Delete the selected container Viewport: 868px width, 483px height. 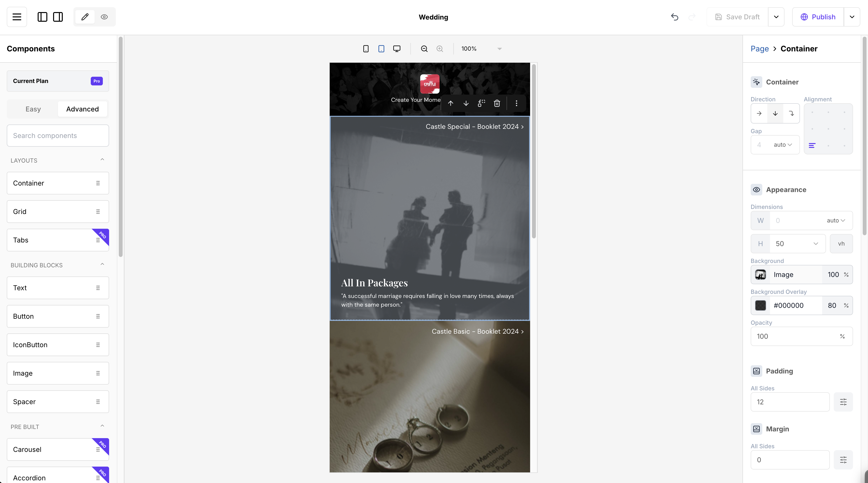[497, 103]
